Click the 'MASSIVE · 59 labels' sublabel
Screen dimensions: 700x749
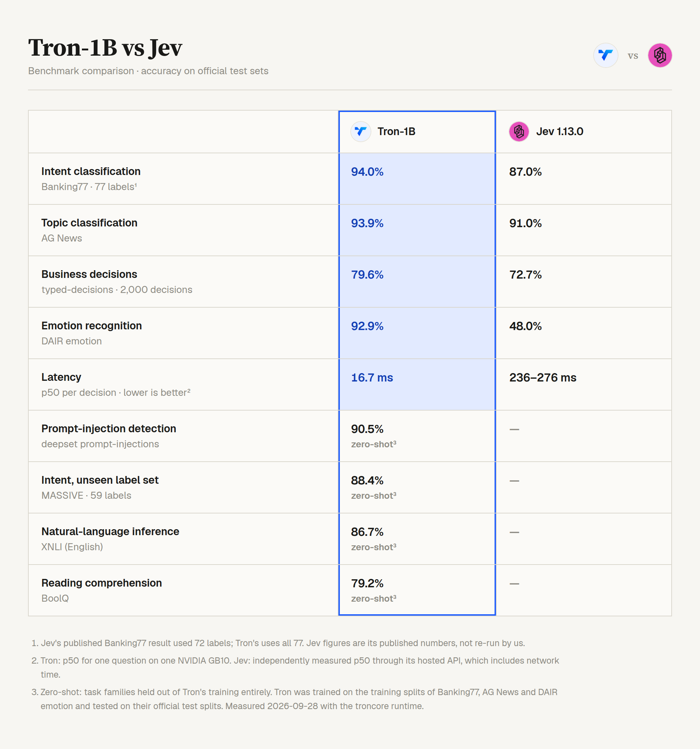click(86, 496)
